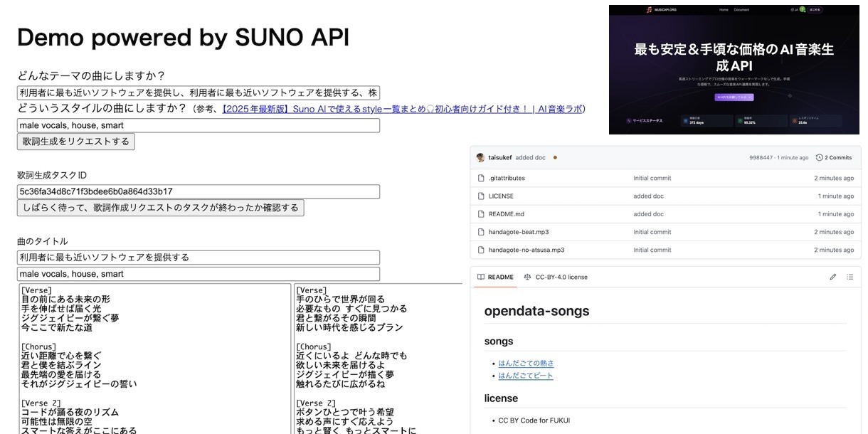
Task: Switch to the CC-BY-4.0 license tab
Action: (x=556, y=277)
